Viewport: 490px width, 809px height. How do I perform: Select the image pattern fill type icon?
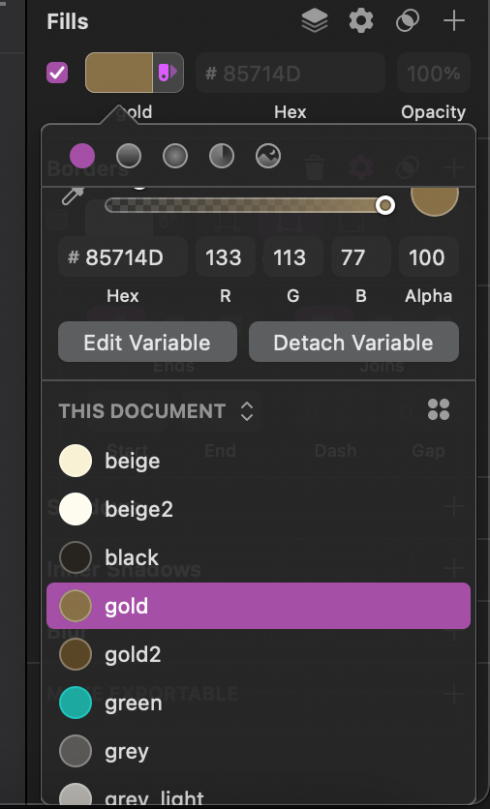[x=268, y=156]
